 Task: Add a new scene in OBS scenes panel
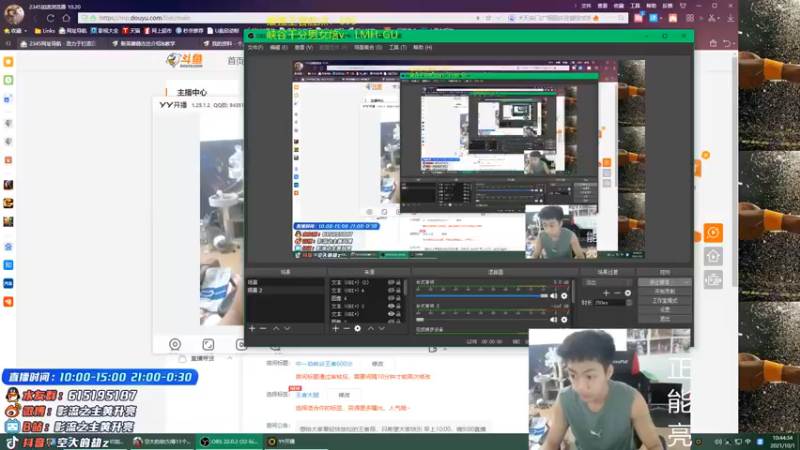[x=252, y=329]
